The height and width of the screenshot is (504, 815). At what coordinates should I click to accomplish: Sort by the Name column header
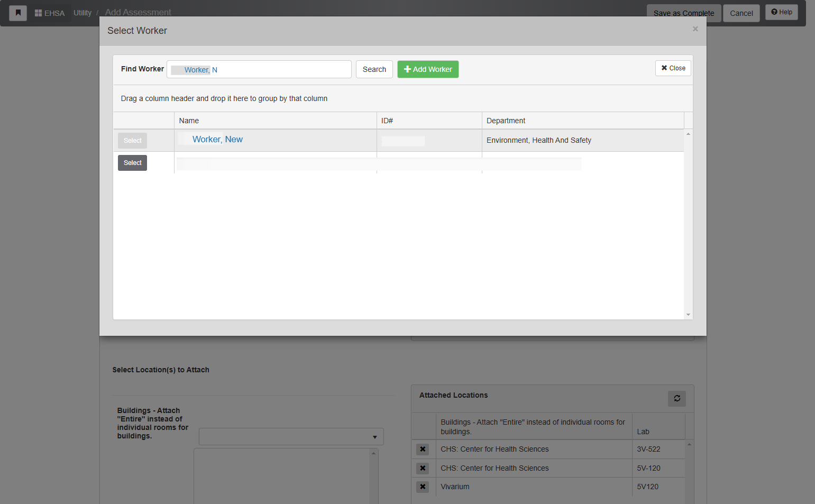pos(275,121)
